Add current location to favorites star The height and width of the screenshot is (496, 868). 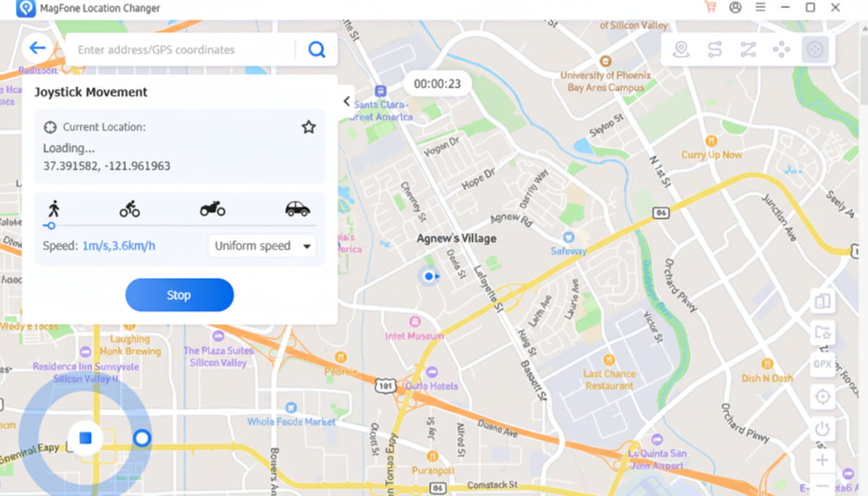(x=309, y=127)
